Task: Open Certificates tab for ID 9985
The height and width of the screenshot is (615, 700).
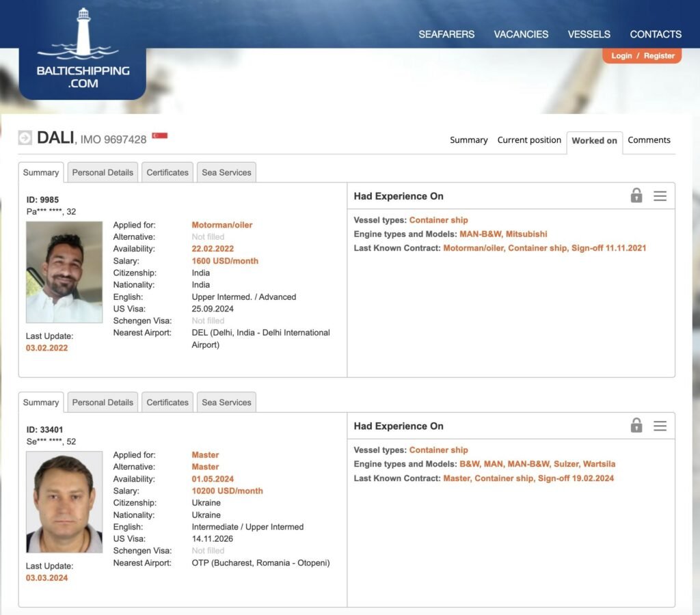Action: pos(167,172)
